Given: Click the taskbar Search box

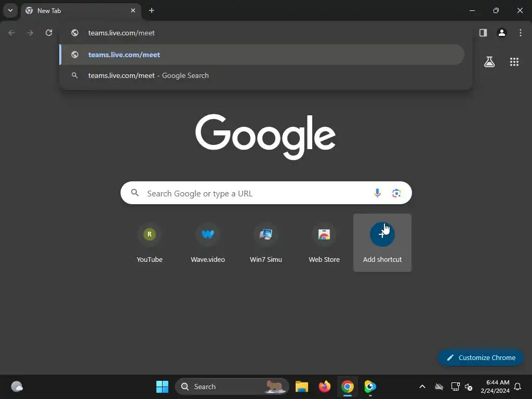Looking at the screenshot, I should point(232,387).
